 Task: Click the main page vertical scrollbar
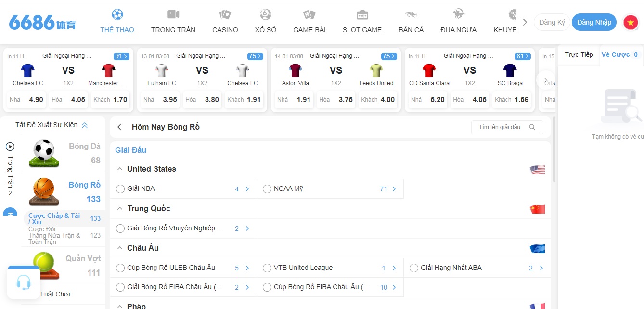(554, 149)
